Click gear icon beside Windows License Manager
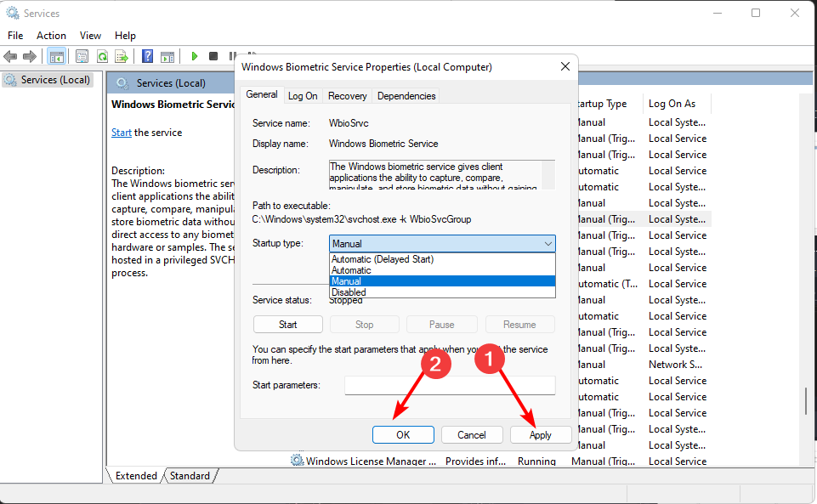817x504 pixels. pos(297,461)
